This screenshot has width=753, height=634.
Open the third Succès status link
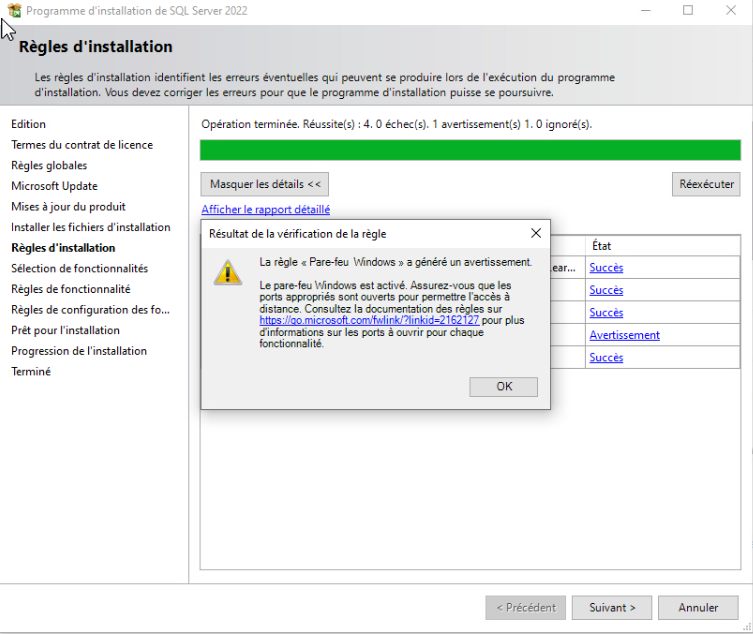606,313
